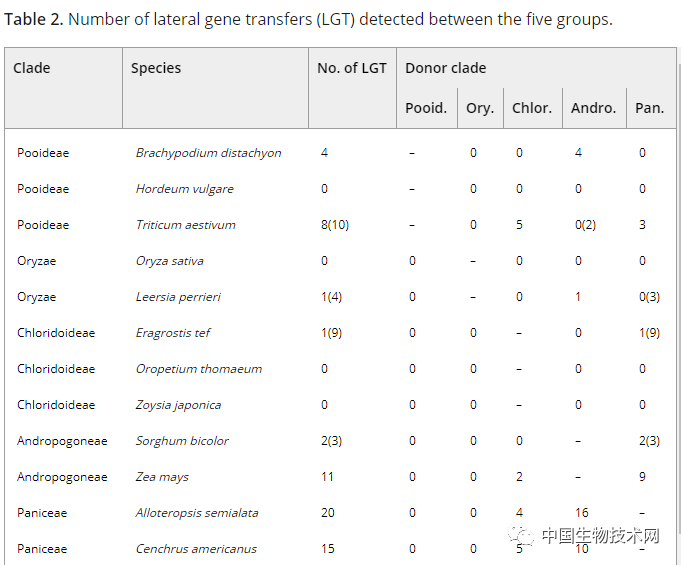Select the Oryza sativa species entry
This screenshot has width=681, height=565.
170,261
